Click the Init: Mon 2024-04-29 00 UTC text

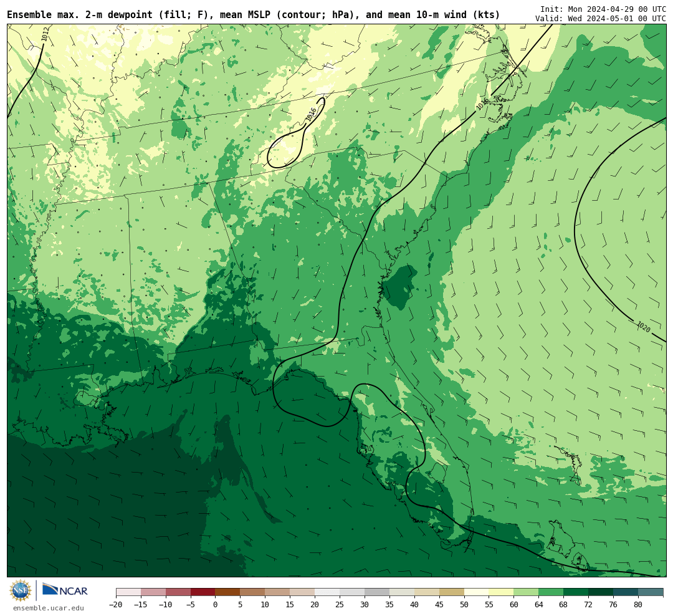tap(603, 9)
